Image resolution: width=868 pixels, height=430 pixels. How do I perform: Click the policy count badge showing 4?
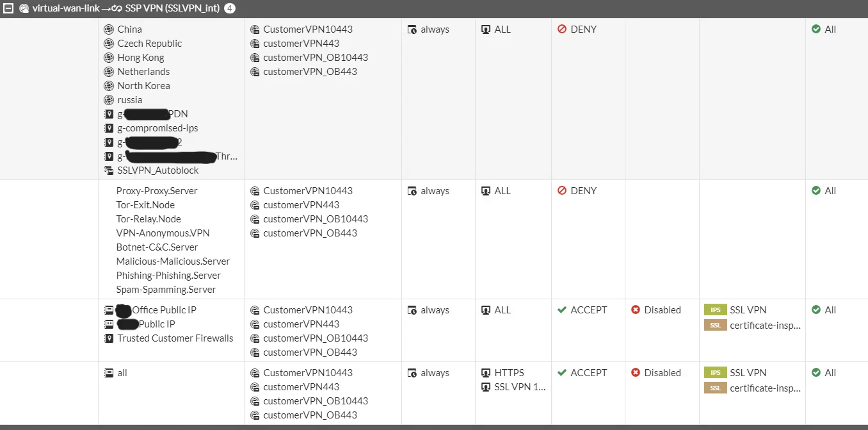(x=230, y=8)
